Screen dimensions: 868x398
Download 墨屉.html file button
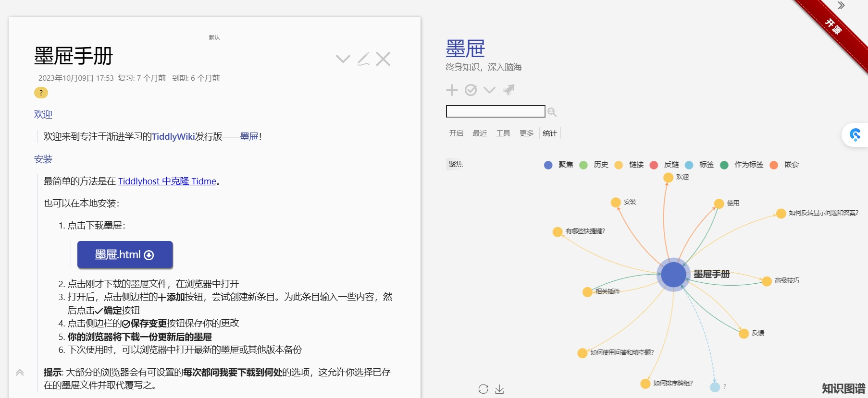(x=125, y=254)
